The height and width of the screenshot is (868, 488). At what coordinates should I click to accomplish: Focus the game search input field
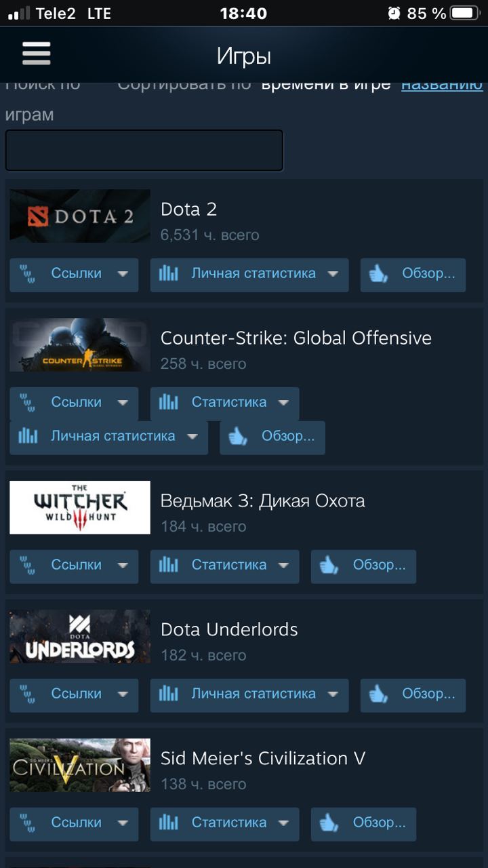pos(144,151)
